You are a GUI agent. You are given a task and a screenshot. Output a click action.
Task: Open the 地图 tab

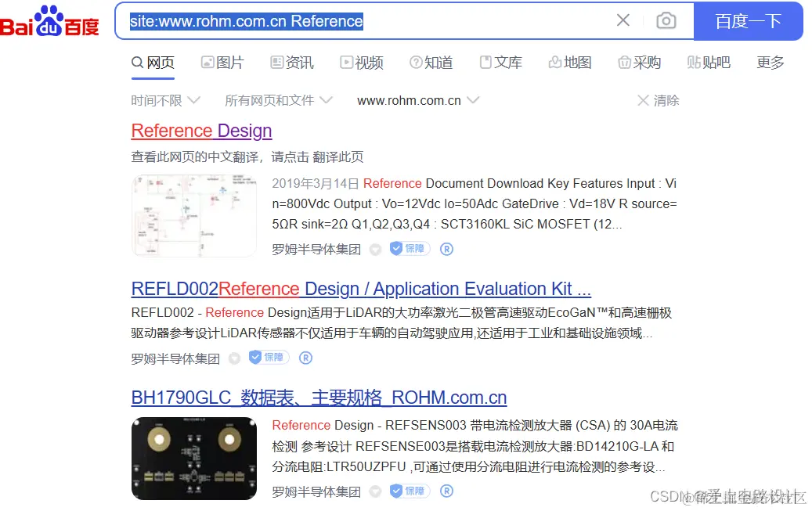(570, 63)
